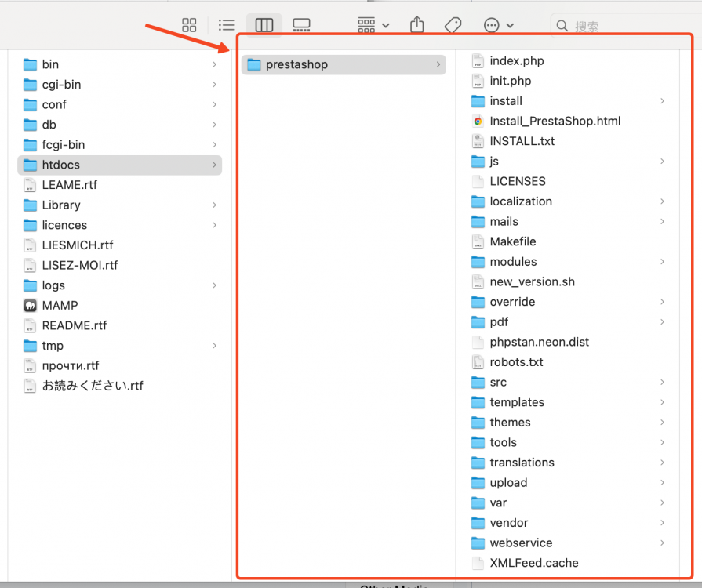Click the Share toolbar icon

[x=416, y=24]
